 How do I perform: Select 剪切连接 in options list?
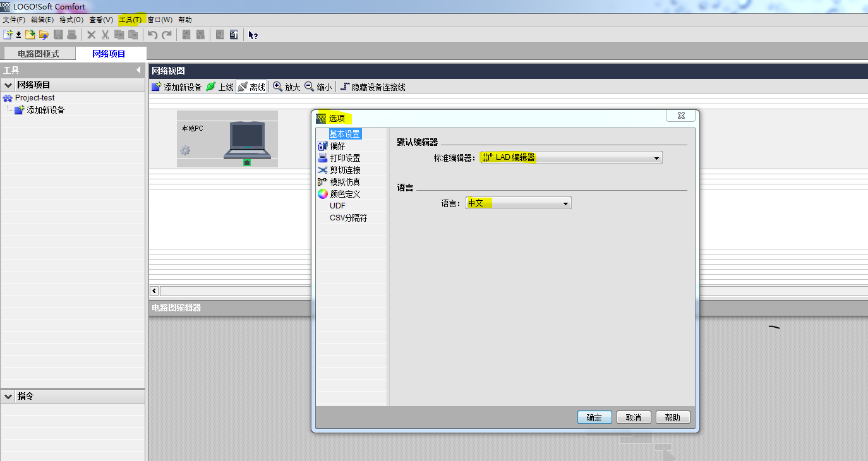(x=345, y=170)
